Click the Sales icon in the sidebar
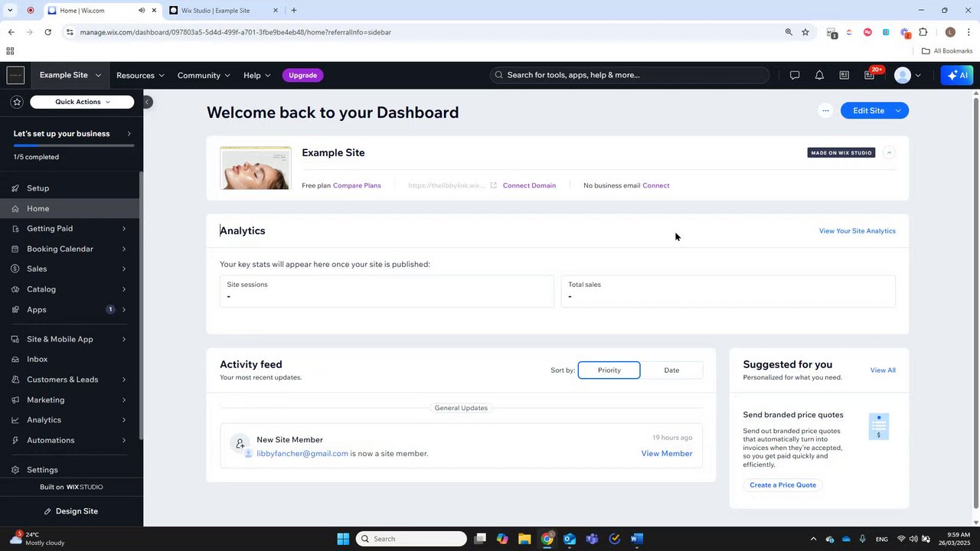Viewport: 980px width, 551px height. (15, 269)
